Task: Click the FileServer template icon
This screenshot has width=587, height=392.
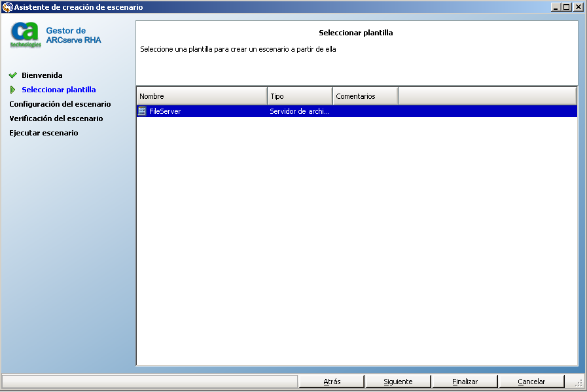Action: [142, 111]
